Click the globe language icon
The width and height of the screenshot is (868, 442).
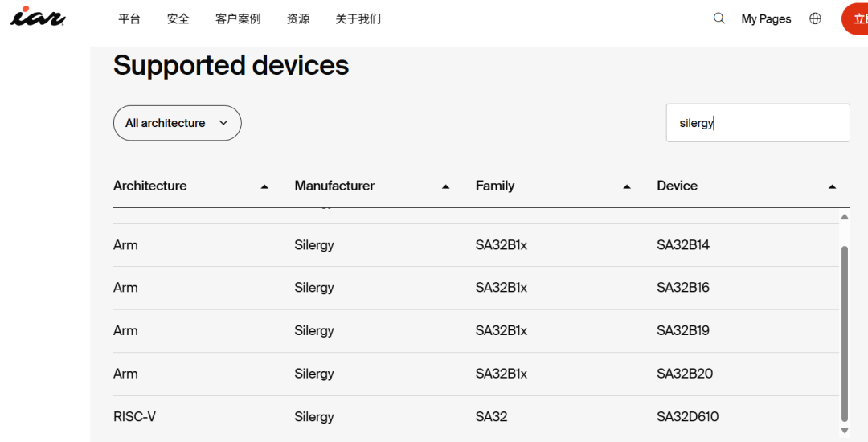pyautogui.click(x=815, y=18)
